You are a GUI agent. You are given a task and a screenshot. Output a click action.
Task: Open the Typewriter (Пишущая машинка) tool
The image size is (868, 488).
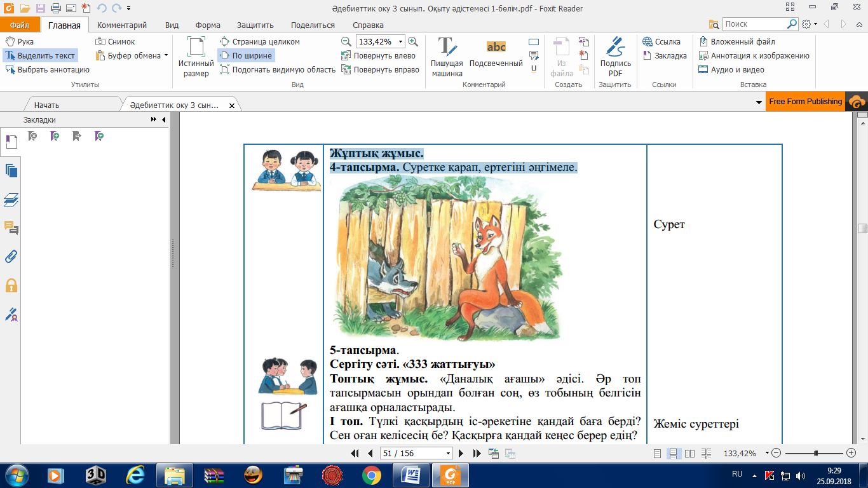pos(447,57)
